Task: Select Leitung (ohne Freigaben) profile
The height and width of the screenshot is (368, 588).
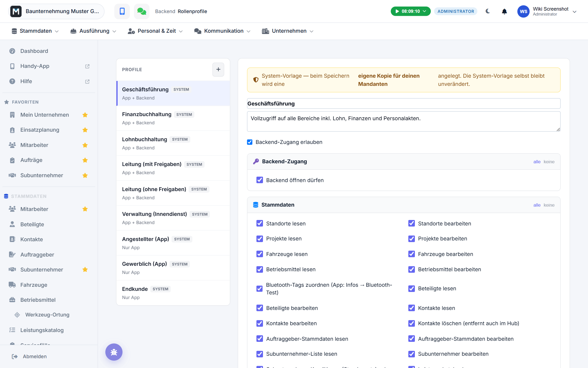Action: tap(173, 193)
